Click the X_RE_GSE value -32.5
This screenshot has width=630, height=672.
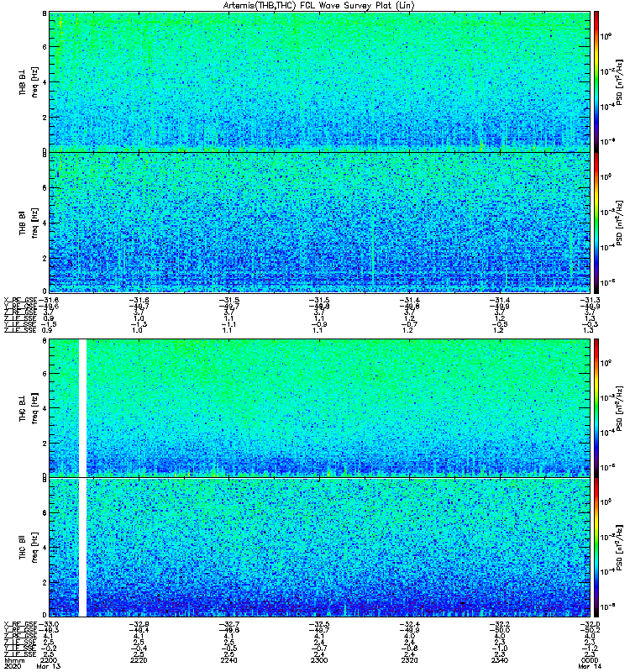(319, 624)
